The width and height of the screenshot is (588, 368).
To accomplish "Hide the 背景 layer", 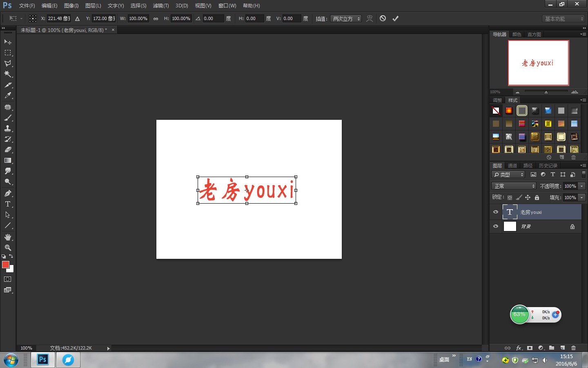I will 495,226.
